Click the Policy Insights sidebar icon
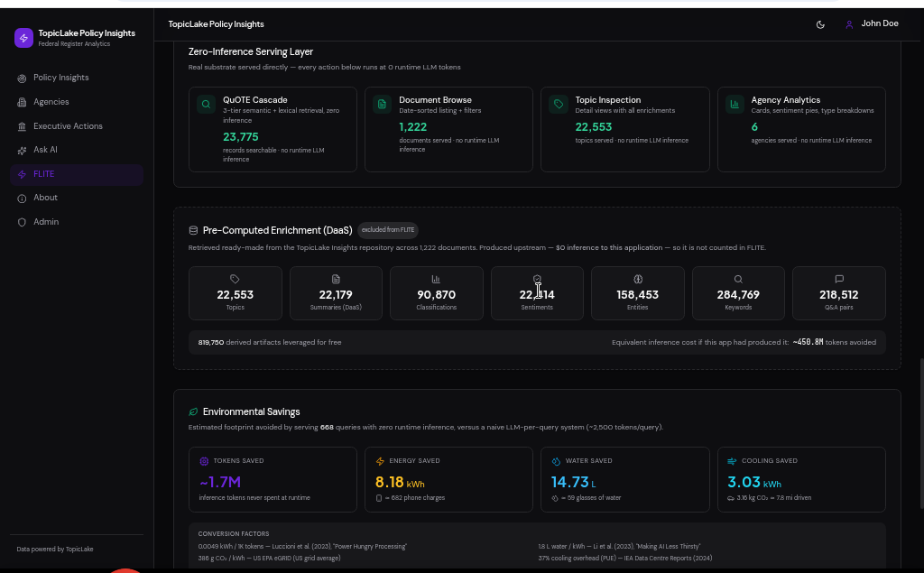This screenshot has width=924, height=573. [22, 79]
